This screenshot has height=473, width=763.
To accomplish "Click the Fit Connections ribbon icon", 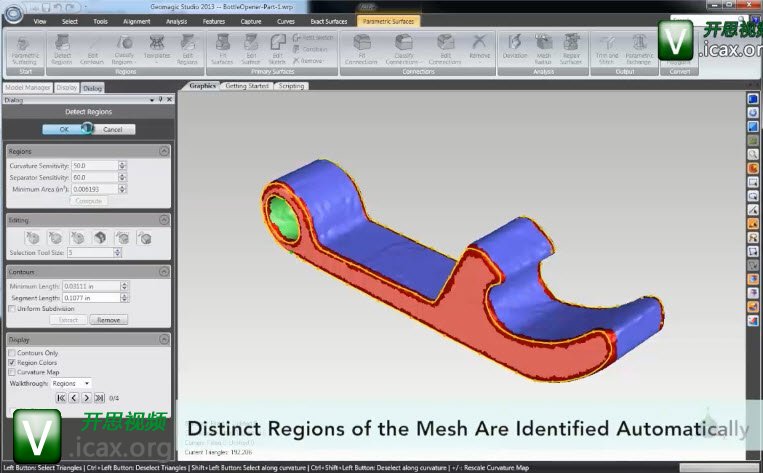I will (361, 50).
